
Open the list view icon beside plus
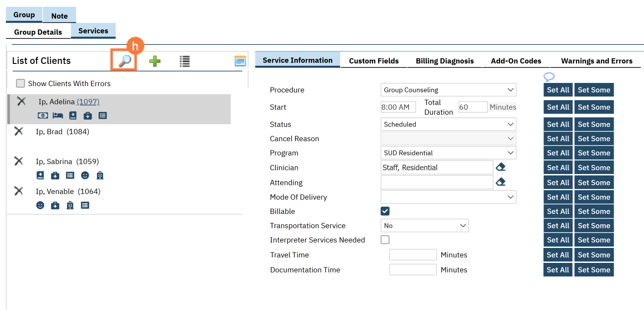184,61
